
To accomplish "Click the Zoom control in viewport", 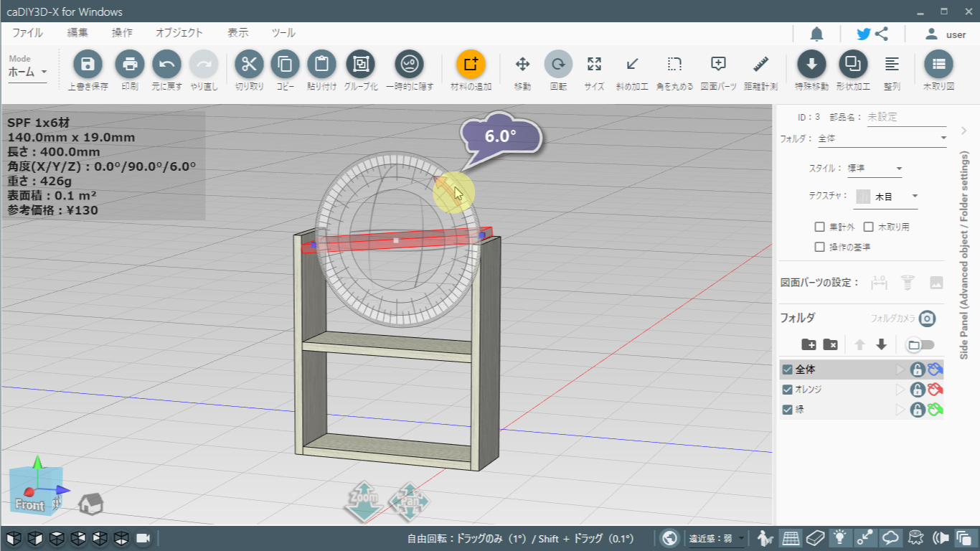I will point(363,501).
